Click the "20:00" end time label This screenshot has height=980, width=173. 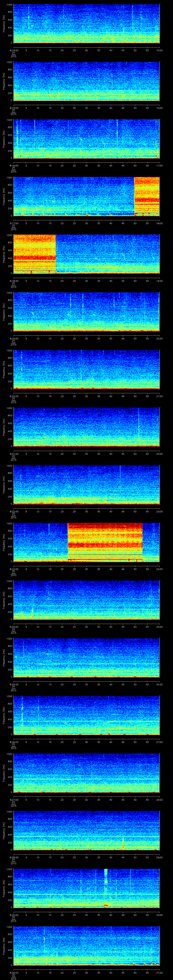coord(159,339)
